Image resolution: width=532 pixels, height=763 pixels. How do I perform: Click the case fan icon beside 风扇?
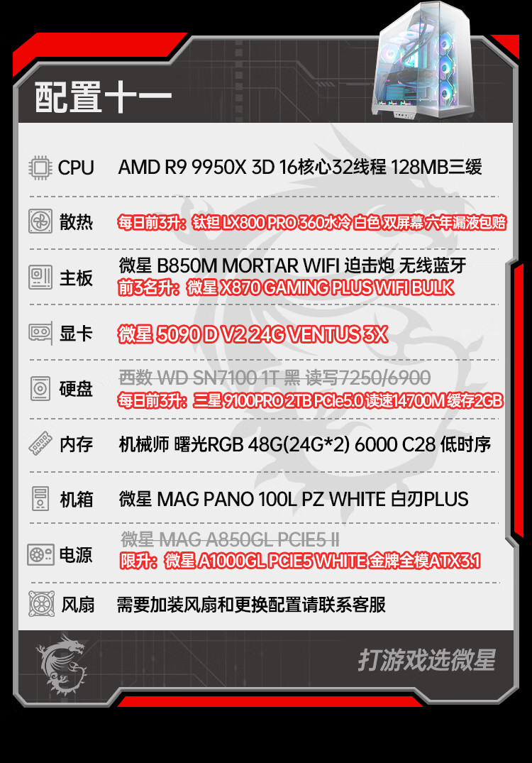point(41,604)
